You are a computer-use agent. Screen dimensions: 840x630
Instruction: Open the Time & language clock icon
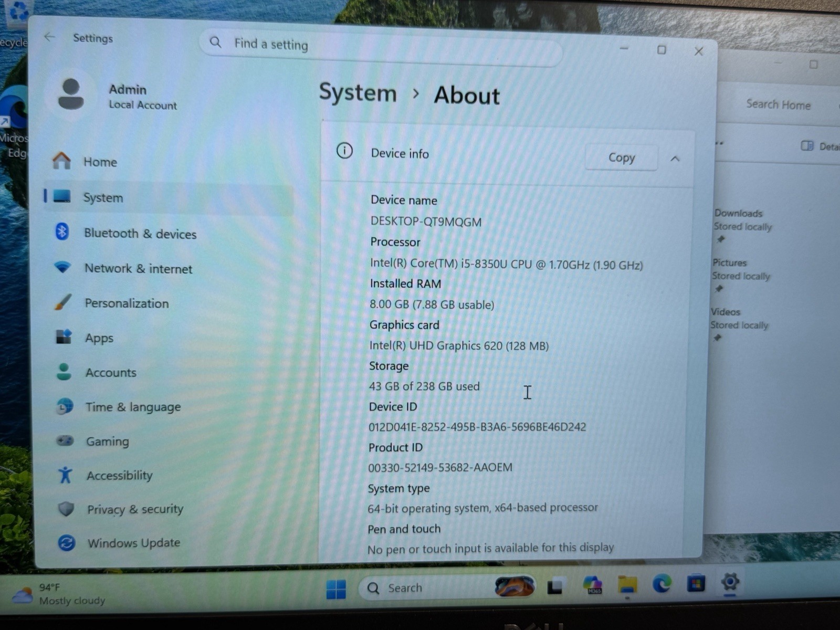point(65,406)
